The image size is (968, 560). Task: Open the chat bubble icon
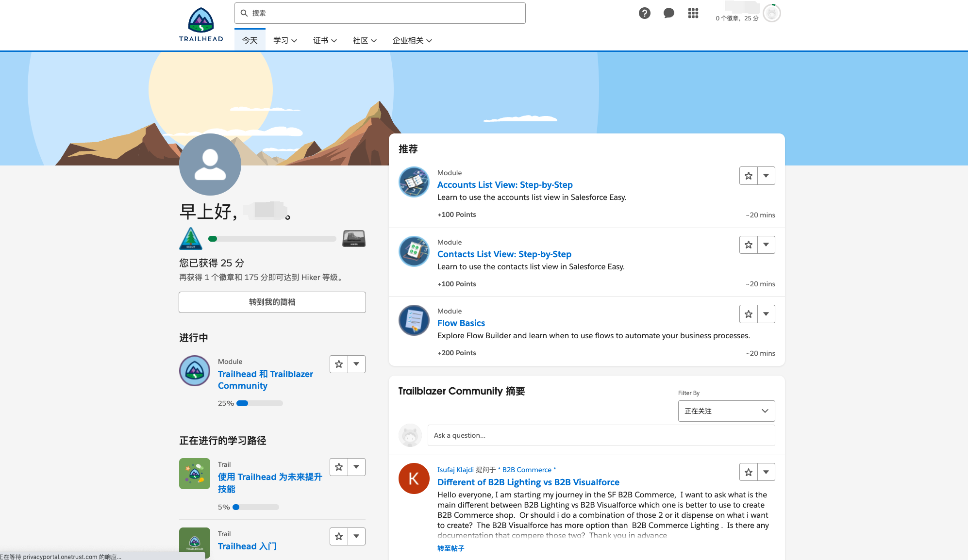[668, 13]
